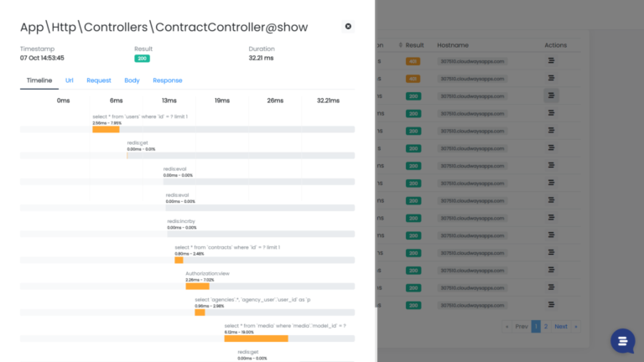
Task: Click the highlighted actions icon in third row
Action: (551, 96)
